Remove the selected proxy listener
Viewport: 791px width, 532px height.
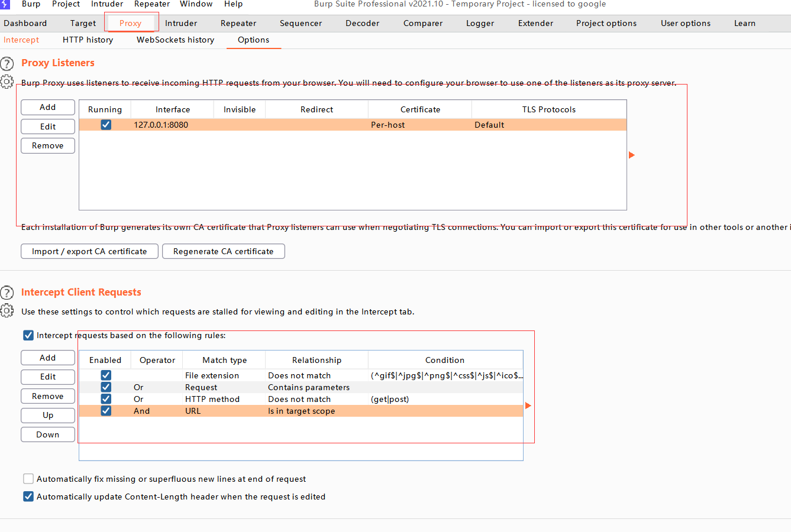pos(48,145)
